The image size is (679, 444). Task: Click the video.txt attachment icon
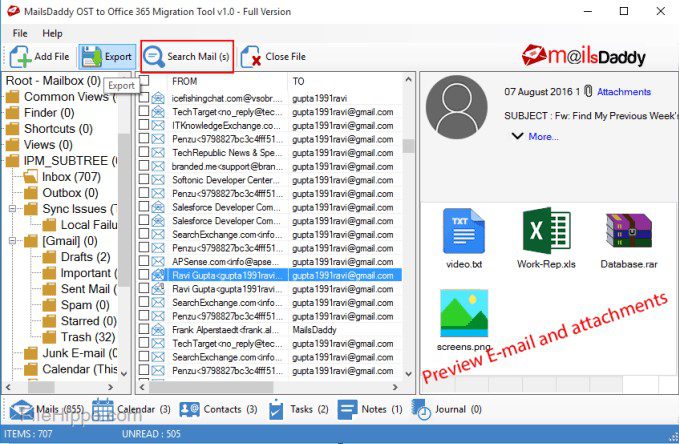tap(464, 231)
